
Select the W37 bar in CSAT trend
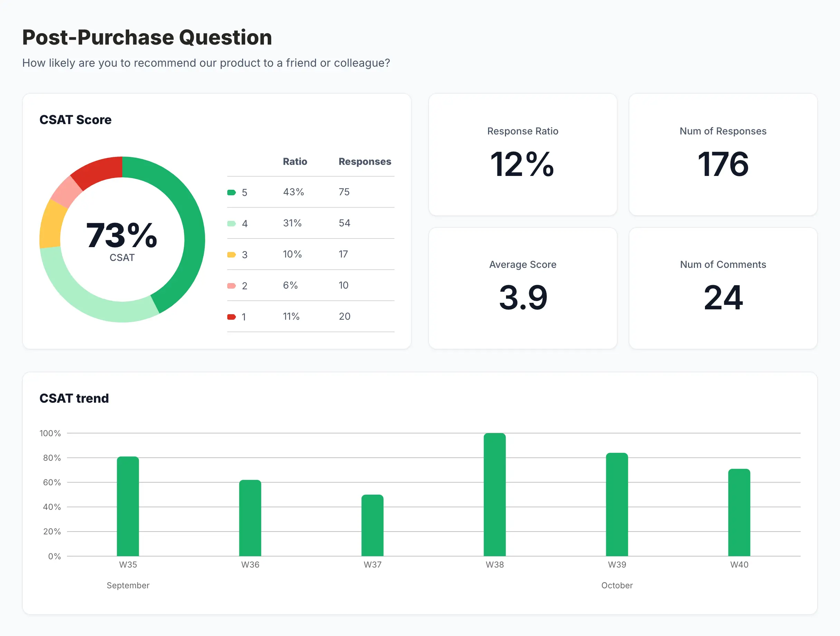[x=373, y=525]
